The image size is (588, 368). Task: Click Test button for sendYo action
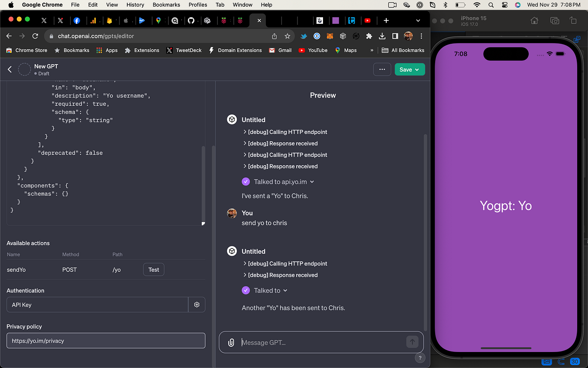click(154, 270)
